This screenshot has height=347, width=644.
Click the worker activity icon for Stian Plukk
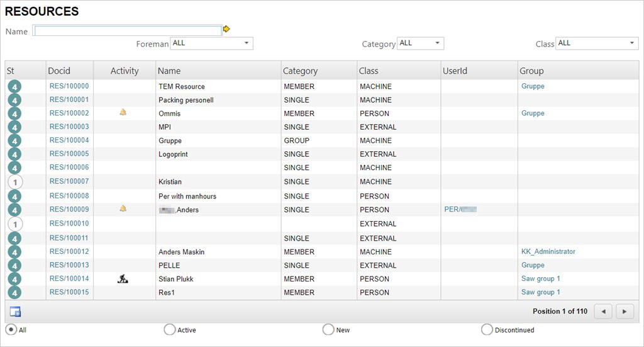tap(123, 278)
